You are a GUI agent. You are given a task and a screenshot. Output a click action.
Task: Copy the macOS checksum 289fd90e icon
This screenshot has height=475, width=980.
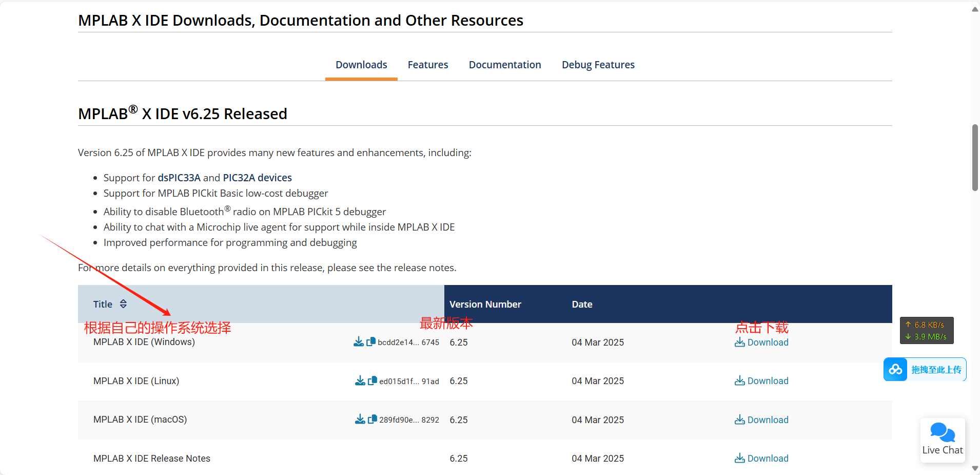point(373,419)
